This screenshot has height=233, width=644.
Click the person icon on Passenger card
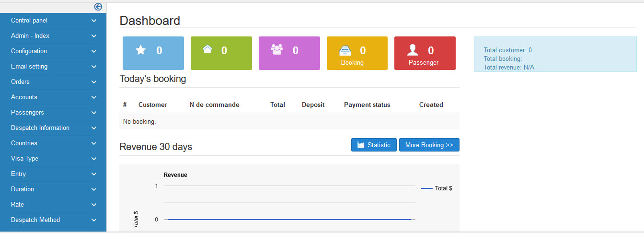pyautogui.click(x=413, y=50)
